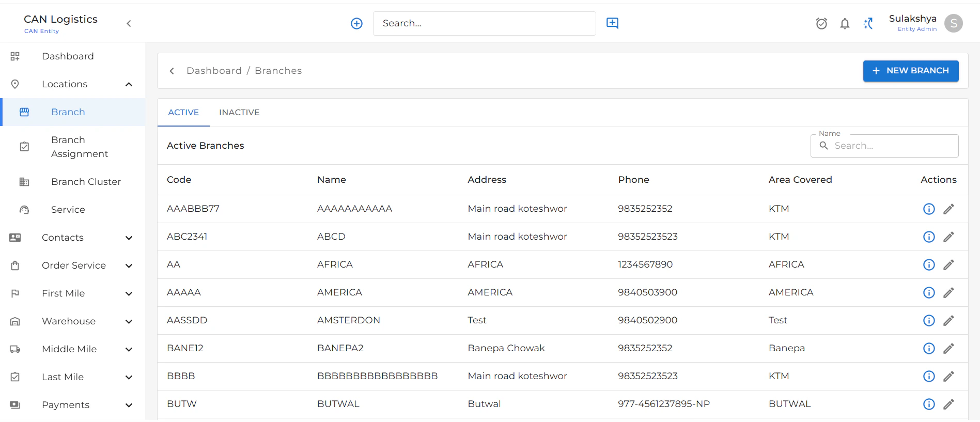Click the circled plus icon beside search
This screenshot has width=980, height=422.
[356, 23]
